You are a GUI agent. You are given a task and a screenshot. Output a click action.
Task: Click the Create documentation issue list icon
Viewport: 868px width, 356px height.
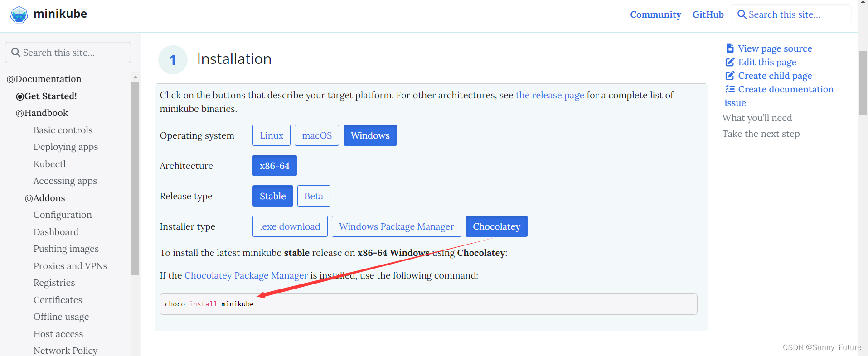pos(730,89)
